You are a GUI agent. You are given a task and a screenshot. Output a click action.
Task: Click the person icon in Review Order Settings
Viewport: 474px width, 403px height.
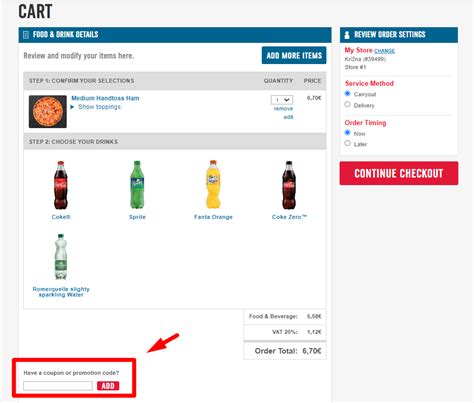[x=347, y=35]
